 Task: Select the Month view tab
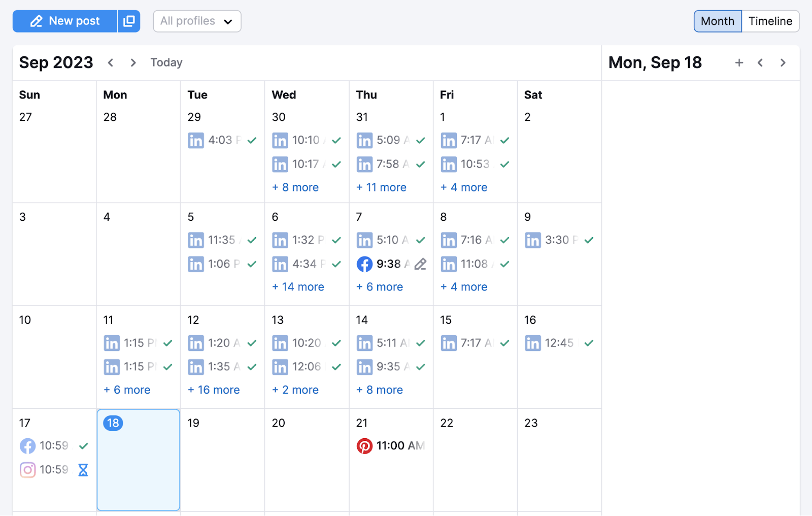[717, 21]
